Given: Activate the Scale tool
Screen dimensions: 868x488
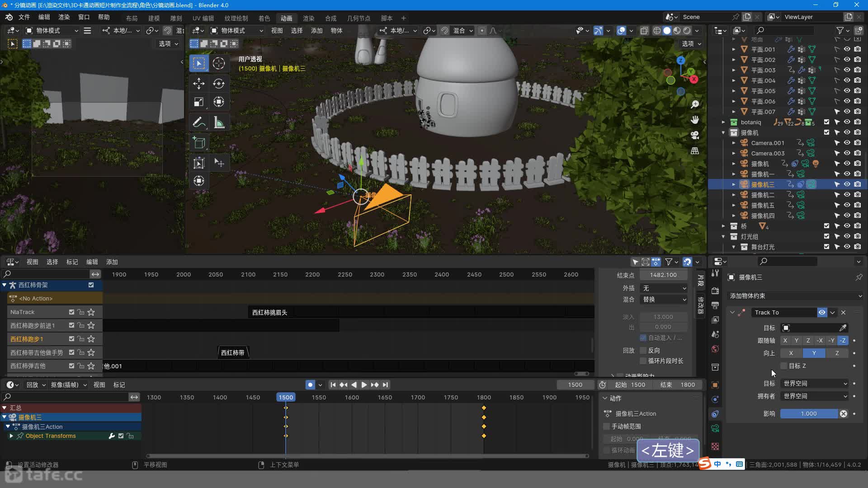Looking at the screenshot, I should 198,102.
